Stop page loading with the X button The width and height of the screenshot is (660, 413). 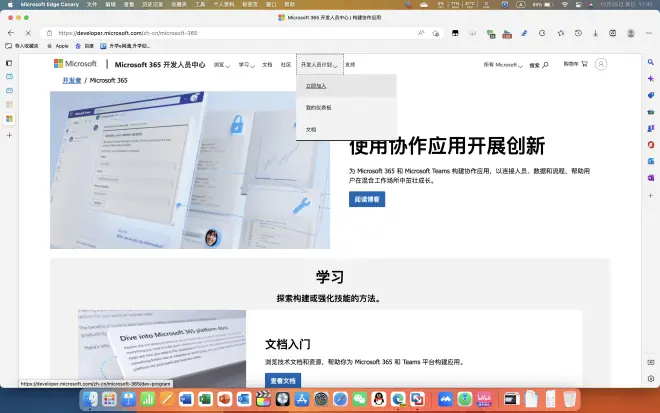click(x=28, y=33)
